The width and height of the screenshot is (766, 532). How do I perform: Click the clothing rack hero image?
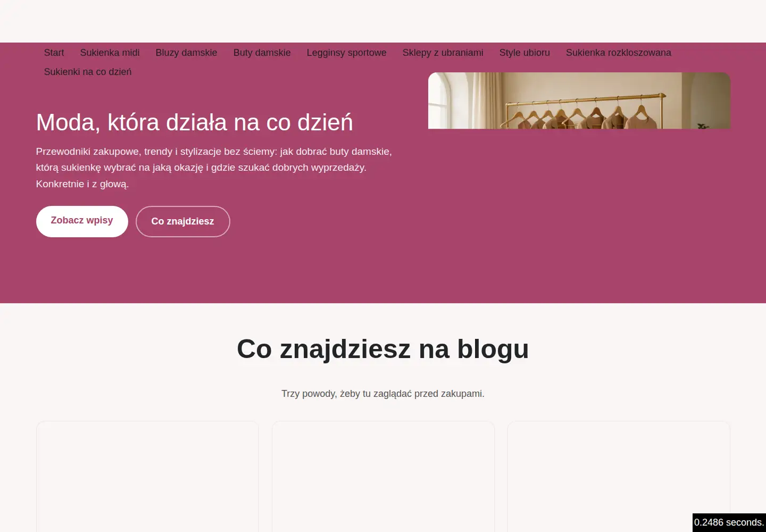(579, 101)
